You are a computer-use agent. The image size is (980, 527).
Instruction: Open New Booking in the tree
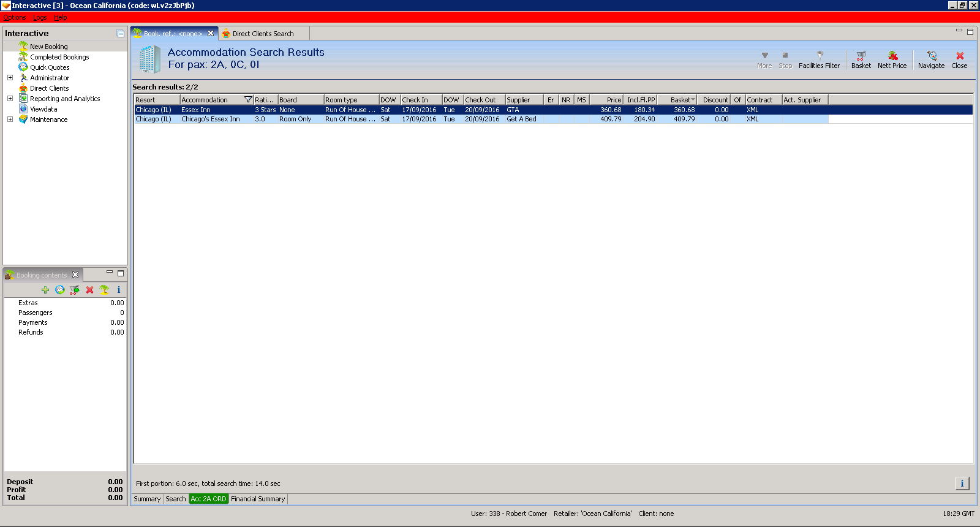coord(48,47)
